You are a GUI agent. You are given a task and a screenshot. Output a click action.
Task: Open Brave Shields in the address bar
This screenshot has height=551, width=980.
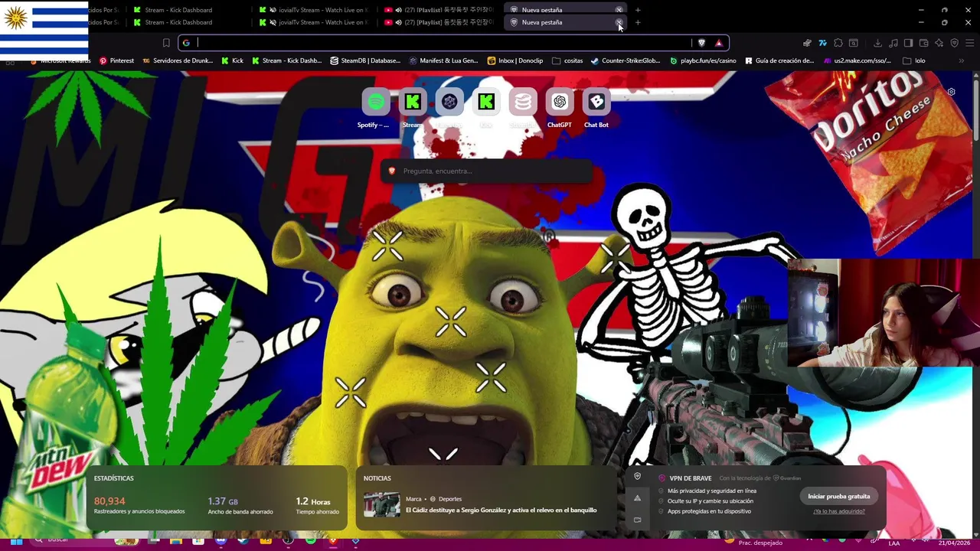point(701,43)
